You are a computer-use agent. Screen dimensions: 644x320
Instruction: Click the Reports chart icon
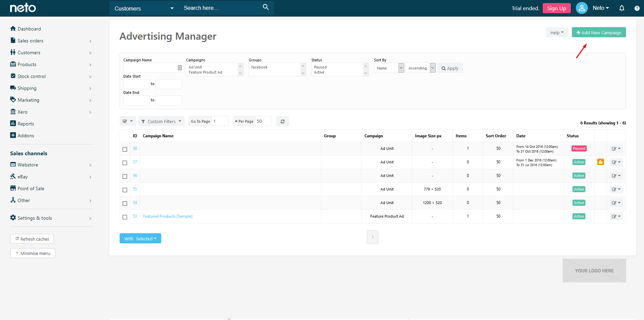click(x=13, y=123)
